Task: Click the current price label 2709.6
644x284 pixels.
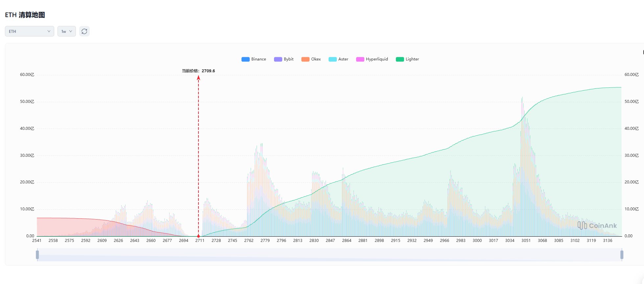Action: [x=198, y=71]
